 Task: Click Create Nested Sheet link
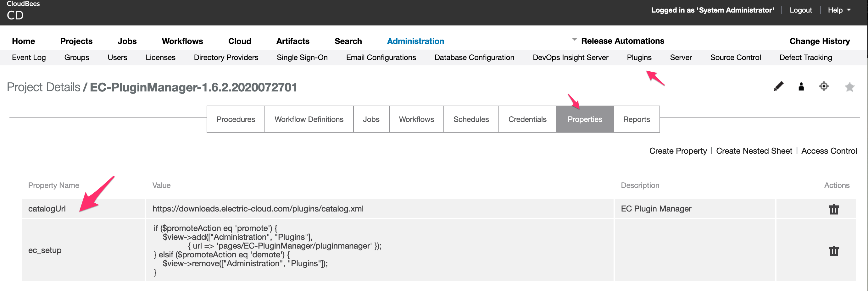coord(754,151)
